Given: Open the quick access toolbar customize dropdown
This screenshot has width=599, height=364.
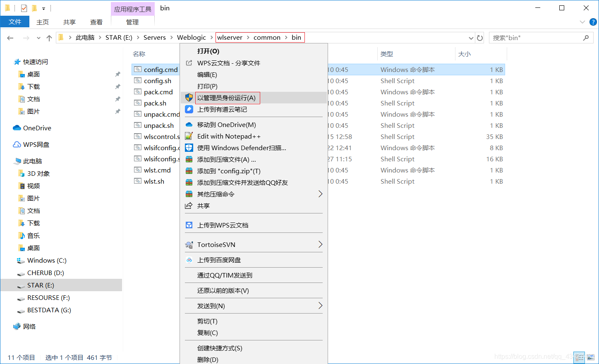Looking at the screenshot, I should 43,8.
